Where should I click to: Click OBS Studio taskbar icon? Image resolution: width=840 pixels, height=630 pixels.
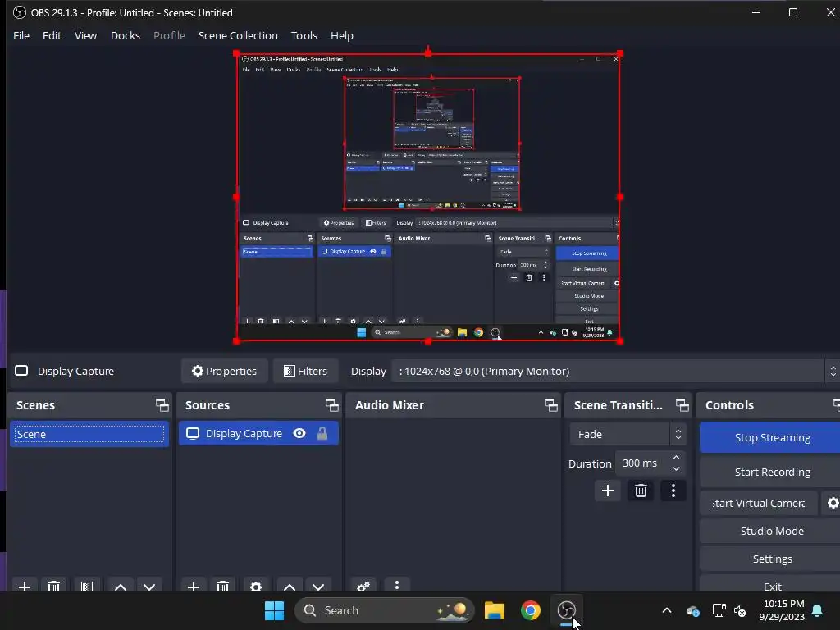pos(566,610)
